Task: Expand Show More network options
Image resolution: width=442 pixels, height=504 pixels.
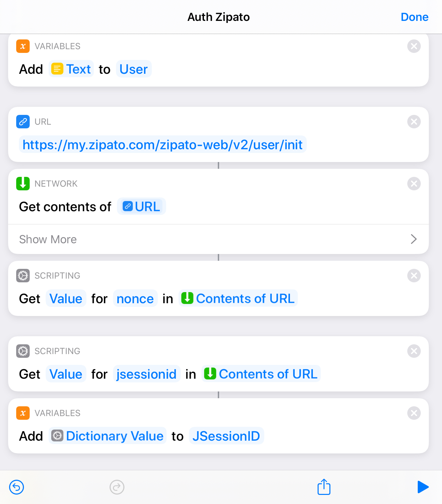Action: pos(218,239)
